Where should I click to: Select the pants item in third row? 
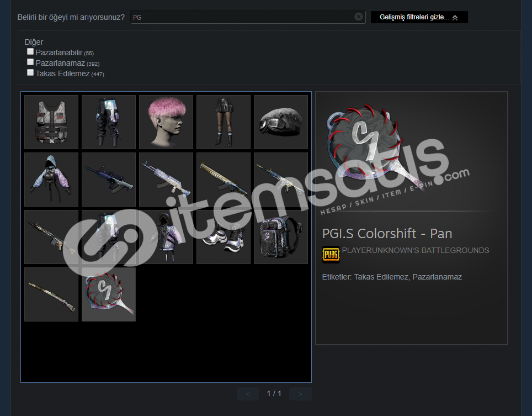(109, 236)
